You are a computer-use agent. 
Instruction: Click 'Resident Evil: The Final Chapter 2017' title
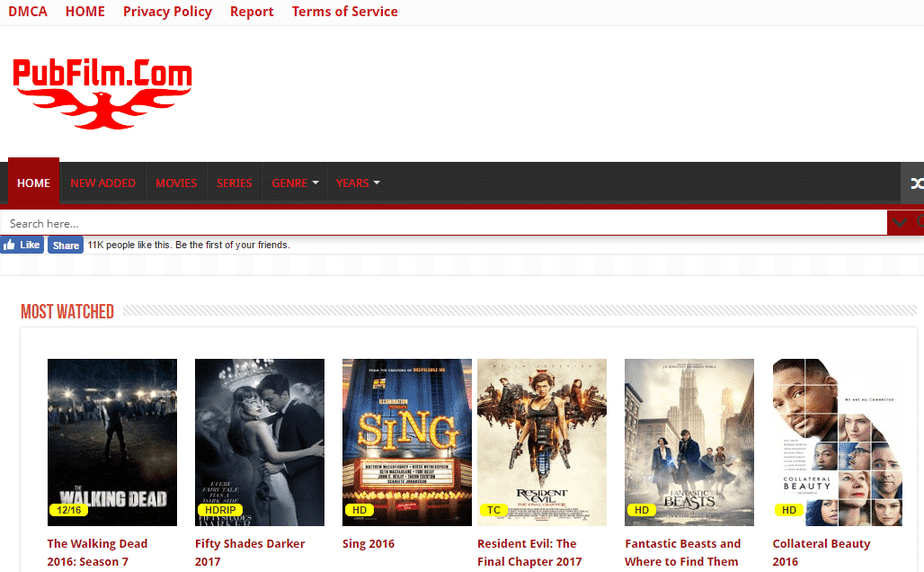point(529,552)
